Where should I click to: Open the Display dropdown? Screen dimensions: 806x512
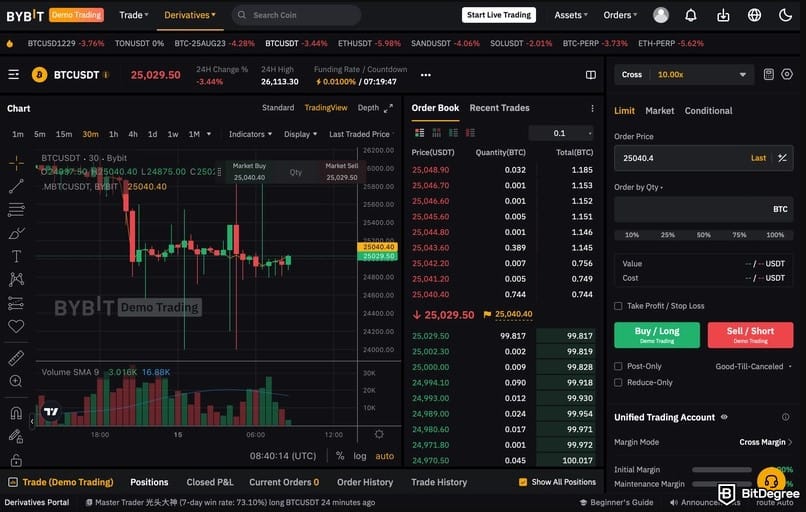coord(300,134)
